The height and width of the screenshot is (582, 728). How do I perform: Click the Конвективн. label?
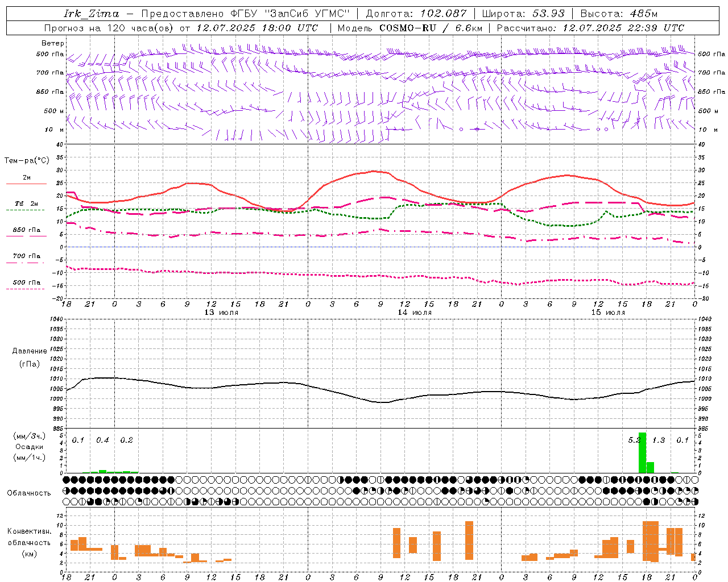30,531
